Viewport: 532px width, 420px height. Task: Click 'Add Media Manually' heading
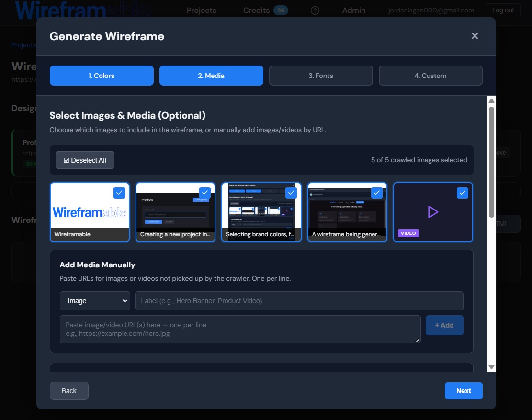(97, 265)
